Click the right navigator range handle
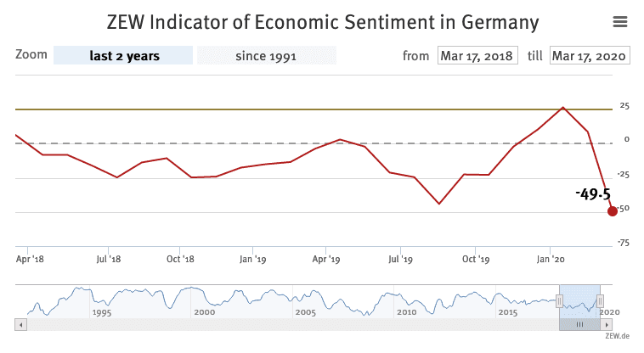Viewport: 644px width, 353px height. click(600, 300)
